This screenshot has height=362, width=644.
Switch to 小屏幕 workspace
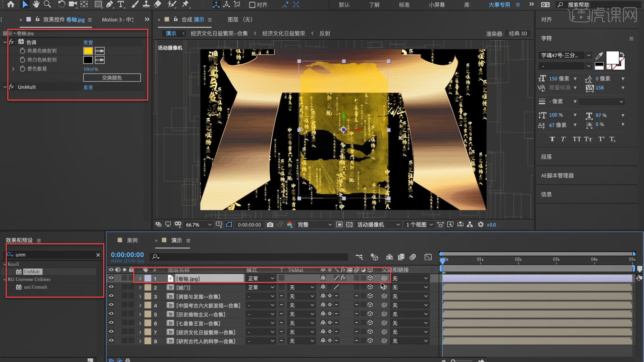coord(437,5)
